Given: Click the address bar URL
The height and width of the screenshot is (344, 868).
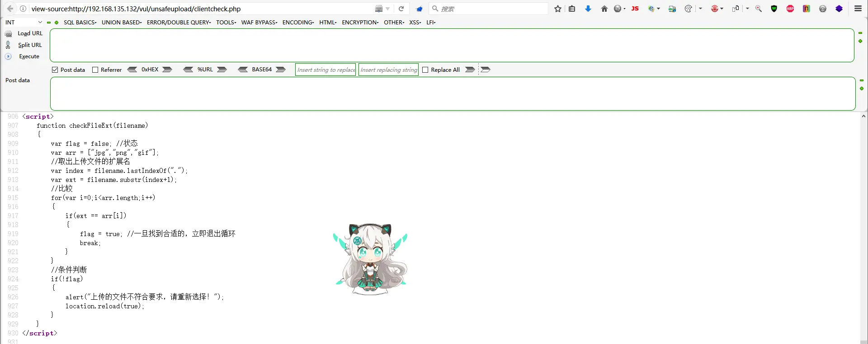Looking at the screenshot, I should [x=136, y=9].
